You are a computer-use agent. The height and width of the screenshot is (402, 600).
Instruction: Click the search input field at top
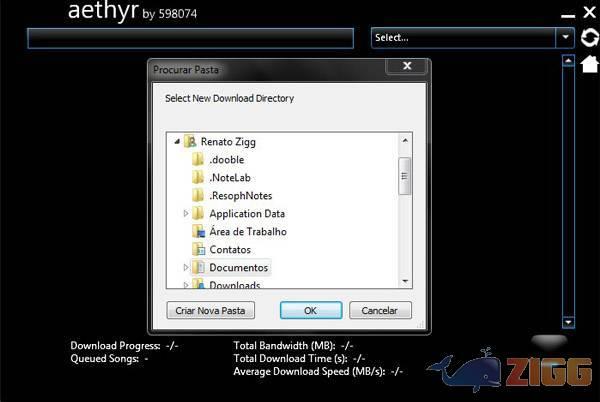click(x=190, y=38)
